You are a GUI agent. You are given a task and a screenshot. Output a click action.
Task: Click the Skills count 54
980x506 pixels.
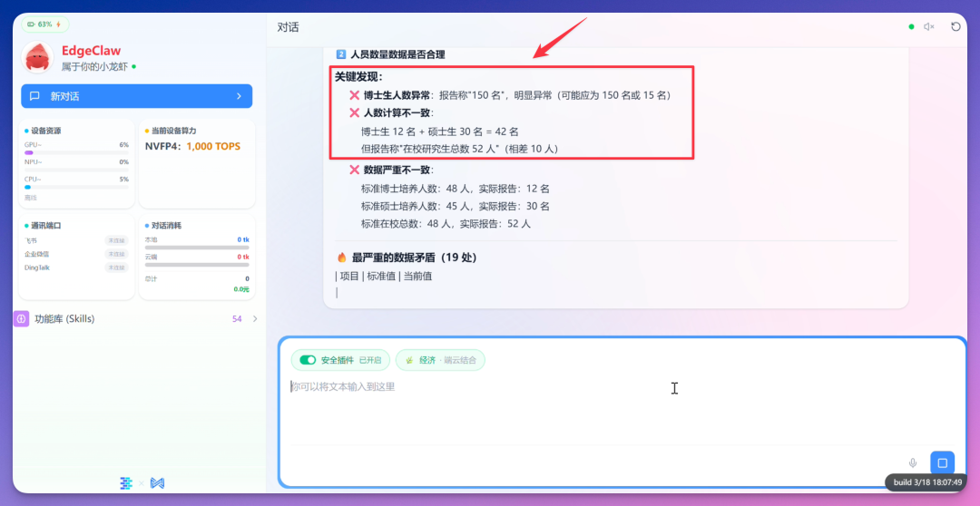click(237, 318)
